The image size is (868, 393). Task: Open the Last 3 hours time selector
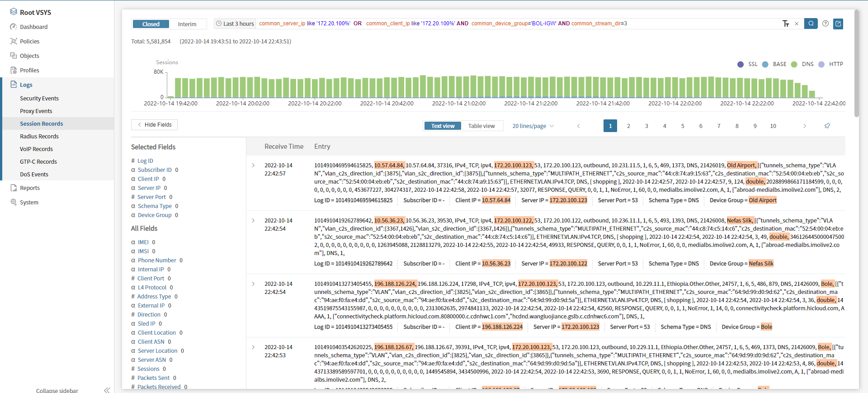tap(235, 24)
